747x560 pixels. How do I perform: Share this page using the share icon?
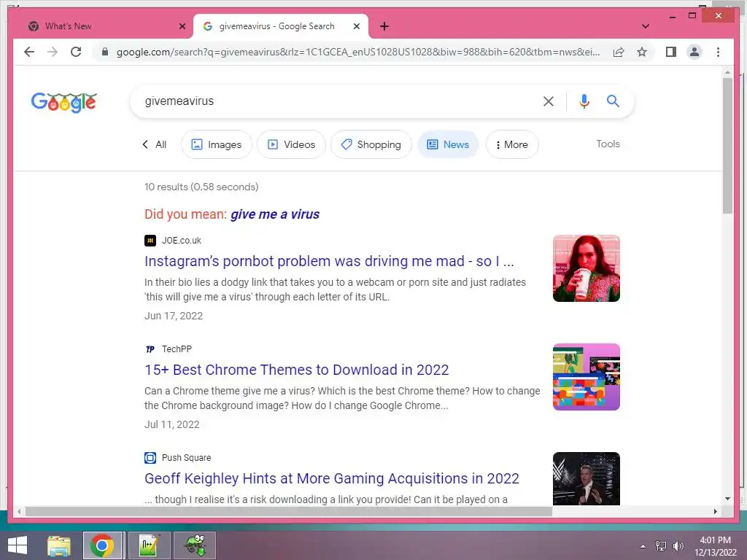pyautogui.click(x=619, y=52)
